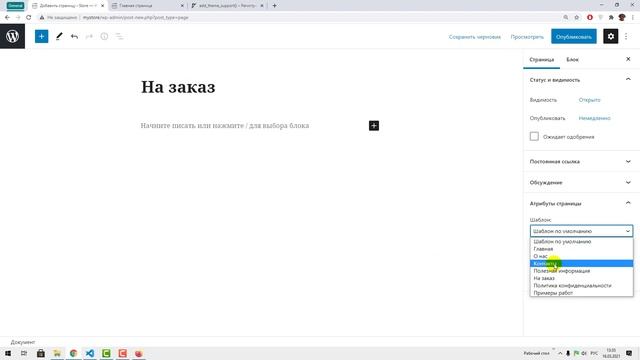Viewport: 640px width, 360px height.
Task: Choose the 'Полезная информация' template option
Action: pyautogui.click(x=582, y=271)
